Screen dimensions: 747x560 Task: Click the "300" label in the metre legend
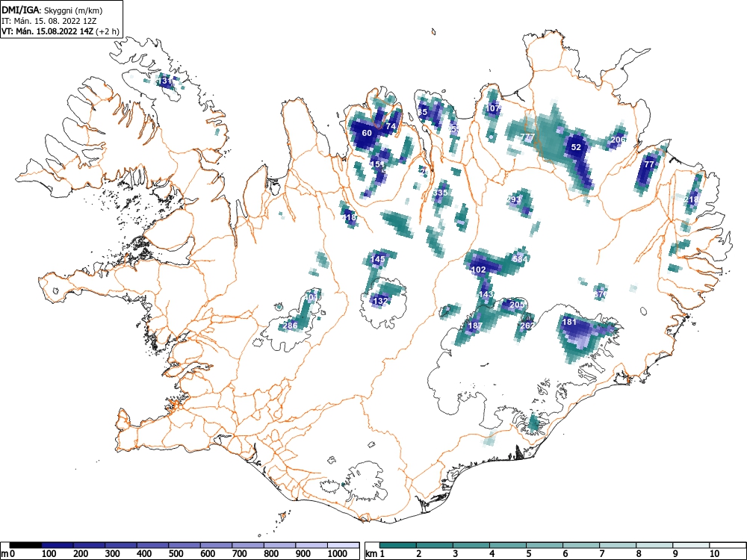coord(113,554)
